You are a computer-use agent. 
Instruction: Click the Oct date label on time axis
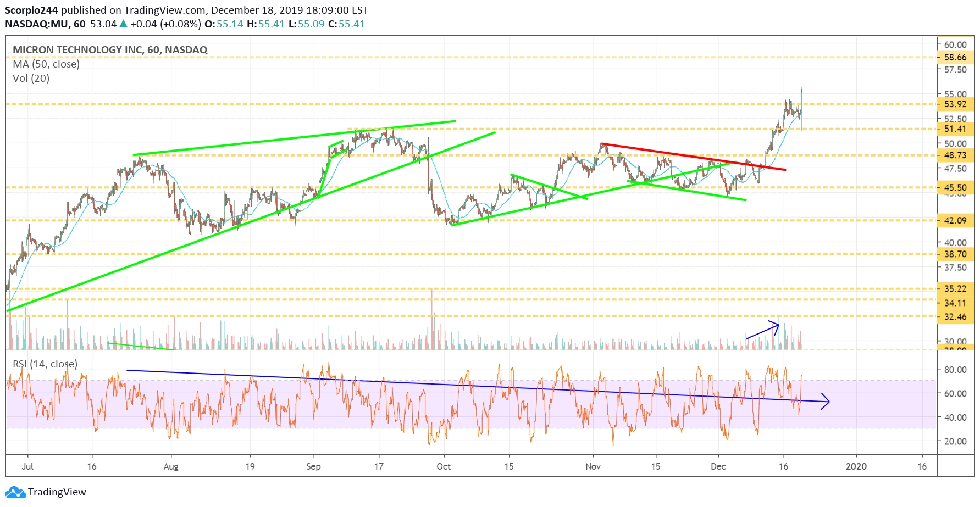(444, 466)
